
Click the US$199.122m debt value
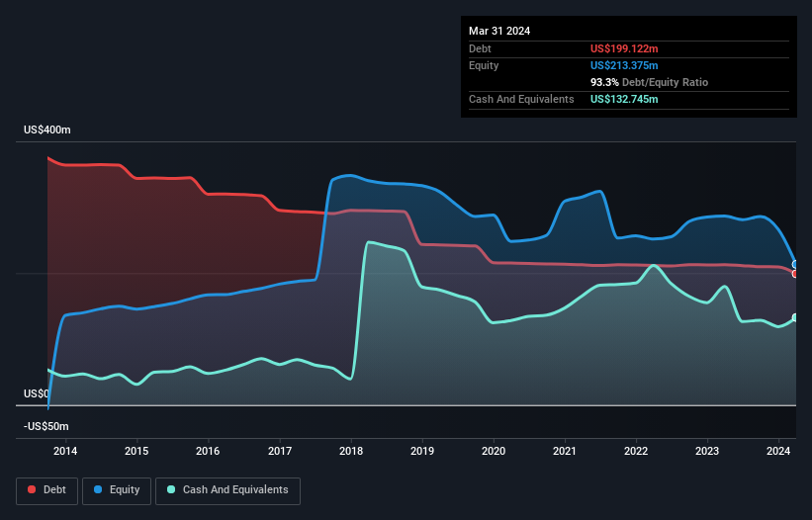tap(624, 48)
